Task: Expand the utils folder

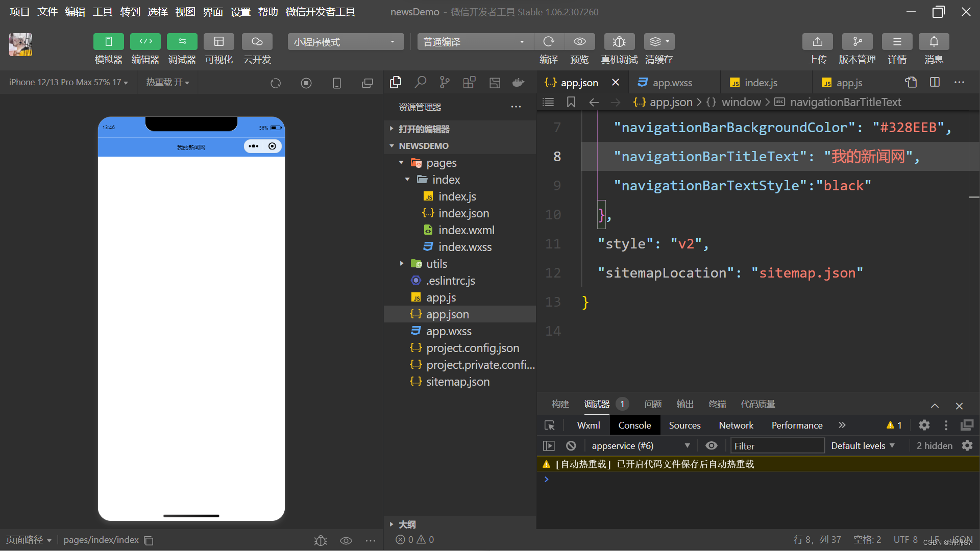Action: (436, 264)
